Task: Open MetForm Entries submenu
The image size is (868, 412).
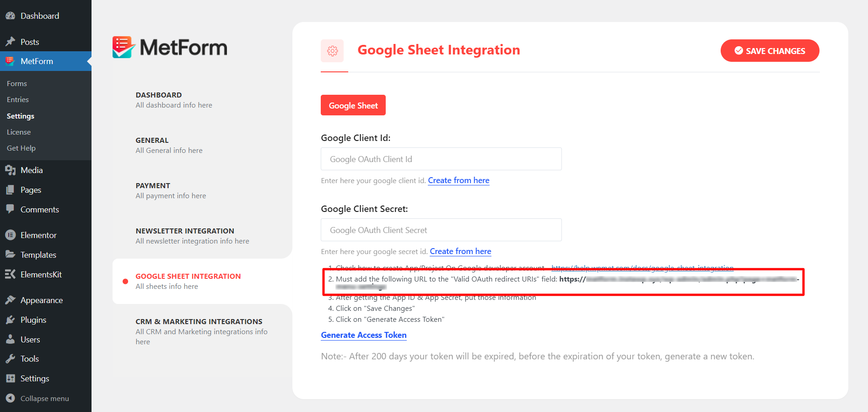Action: point(18,99)
